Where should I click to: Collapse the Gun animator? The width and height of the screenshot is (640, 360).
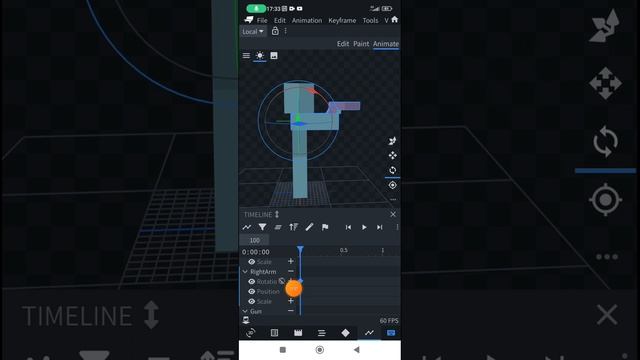coord(245,311)
